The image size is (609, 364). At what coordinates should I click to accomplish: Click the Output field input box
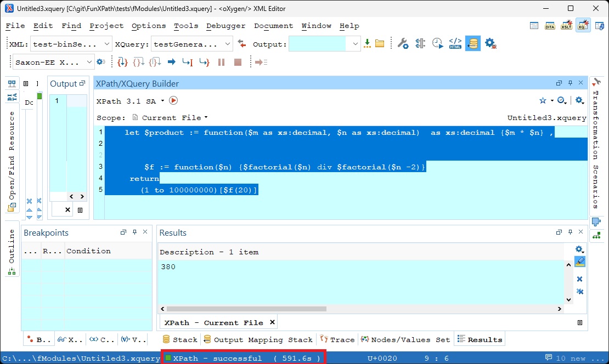coord(318,44)
